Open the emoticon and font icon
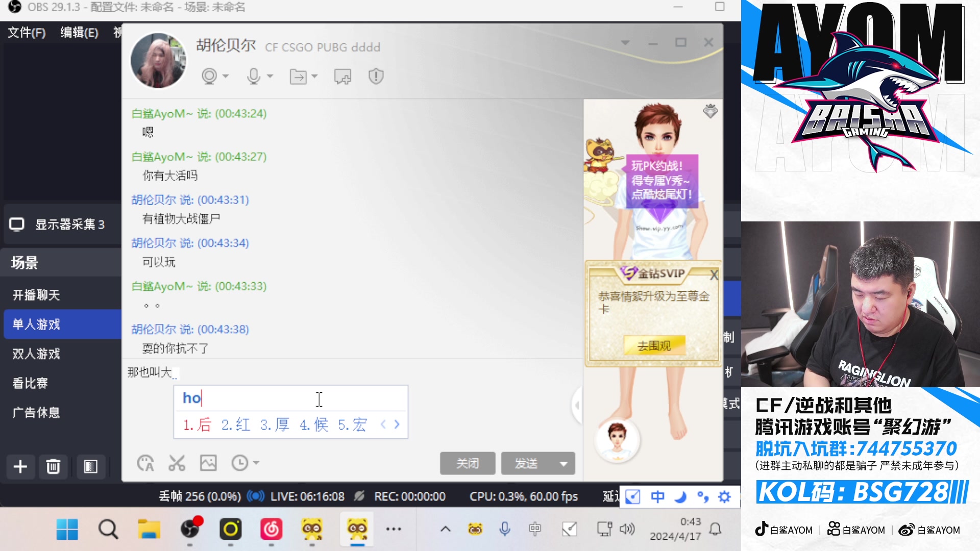The height and width of the screenshot is (551, 980). [x=145, y=463]
